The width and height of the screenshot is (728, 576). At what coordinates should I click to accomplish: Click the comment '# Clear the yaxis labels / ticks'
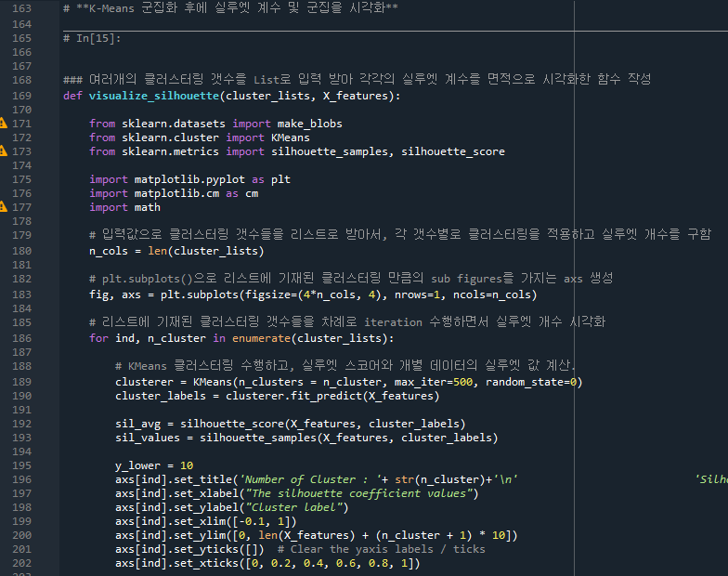381,549
